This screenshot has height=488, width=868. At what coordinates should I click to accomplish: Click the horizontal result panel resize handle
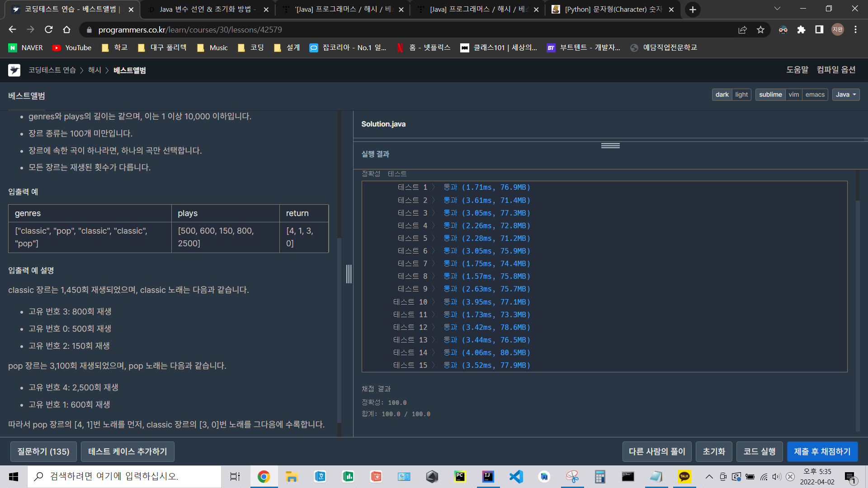tap(610, 145)
